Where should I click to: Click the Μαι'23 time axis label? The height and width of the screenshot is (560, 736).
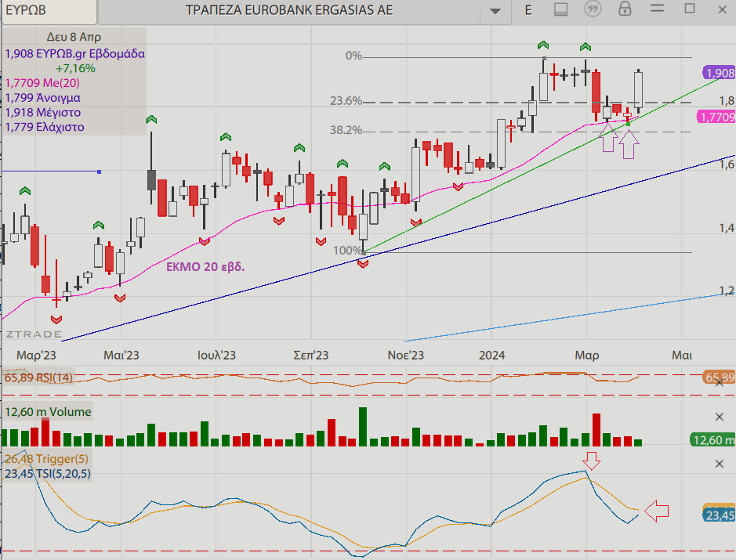click(x=121, y=355)
